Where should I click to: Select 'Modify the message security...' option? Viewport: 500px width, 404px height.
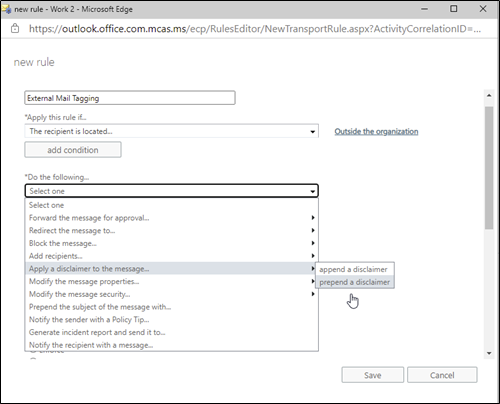(172, 294)
